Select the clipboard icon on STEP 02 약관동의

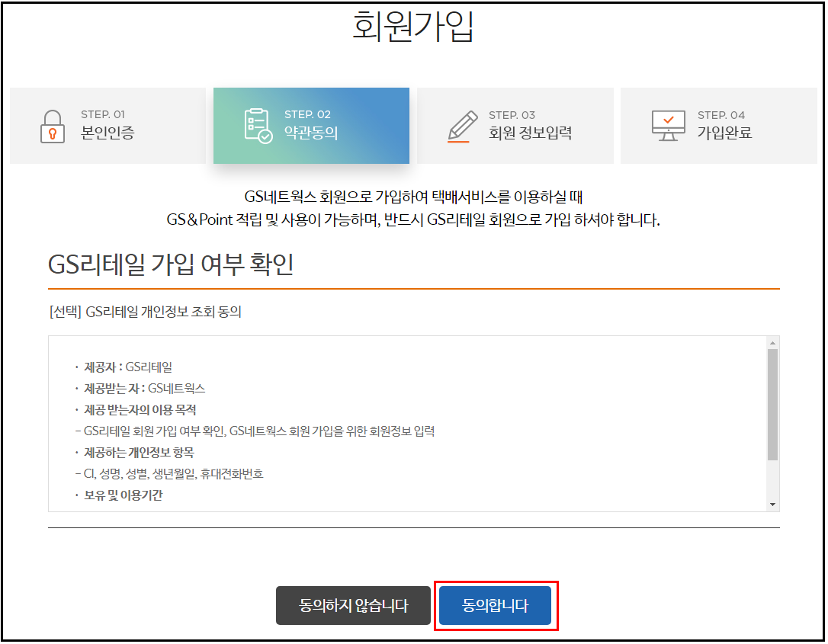point(258,125)
